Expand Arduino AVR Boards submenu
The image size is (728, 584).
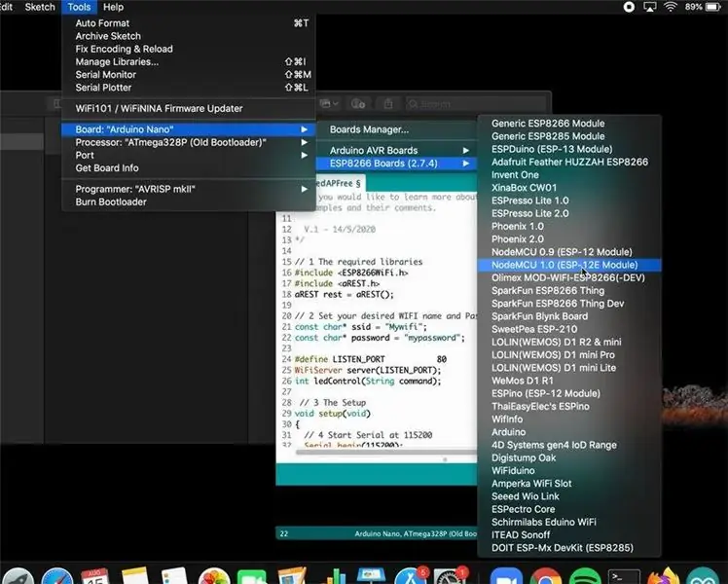(x=396, y=151)
